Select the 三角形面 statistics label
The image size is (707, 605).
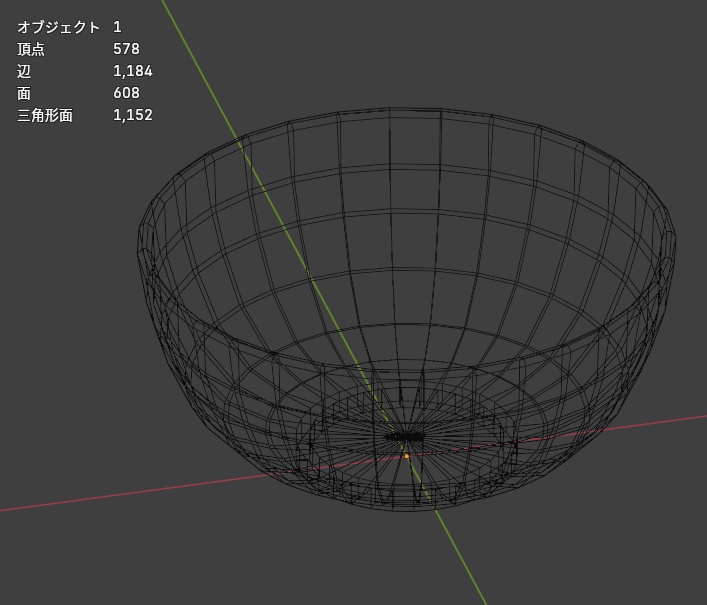coord(45,115)
